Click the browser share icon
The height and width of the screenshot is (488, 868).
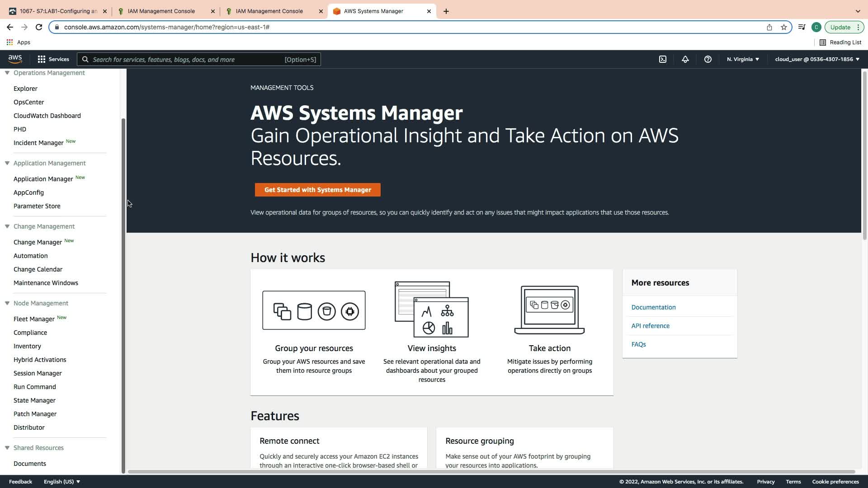click(x=769, y=27)
